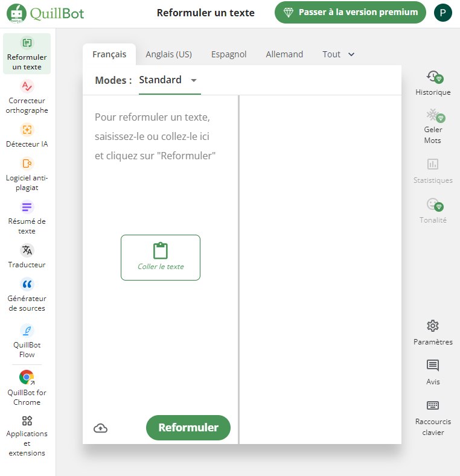The image size is (460, 476).
Task: Open the Historique panel
Action: tap(433, 83)
